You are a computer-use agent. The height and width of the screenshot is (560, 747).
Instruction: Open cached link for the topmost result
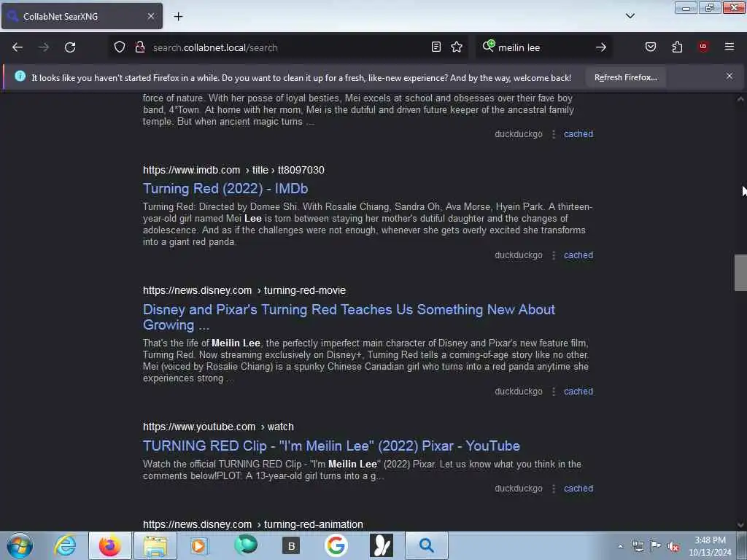tap(578, 134)
